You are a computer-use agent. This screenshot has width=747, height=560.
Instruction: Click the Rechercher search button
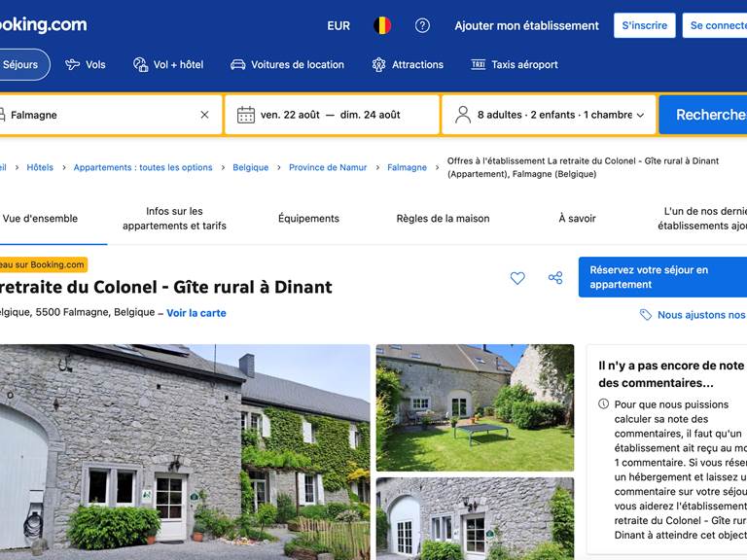703,115
